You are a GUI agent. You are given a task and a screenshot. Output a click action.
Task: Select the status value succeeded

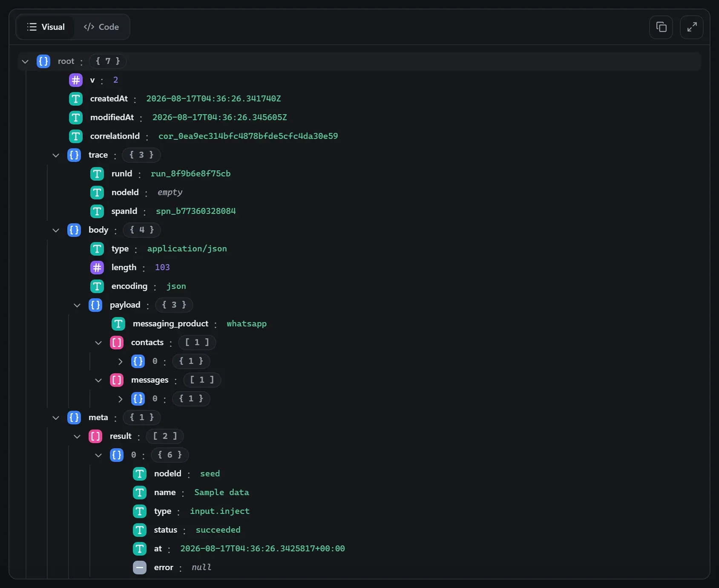point(218,530)
